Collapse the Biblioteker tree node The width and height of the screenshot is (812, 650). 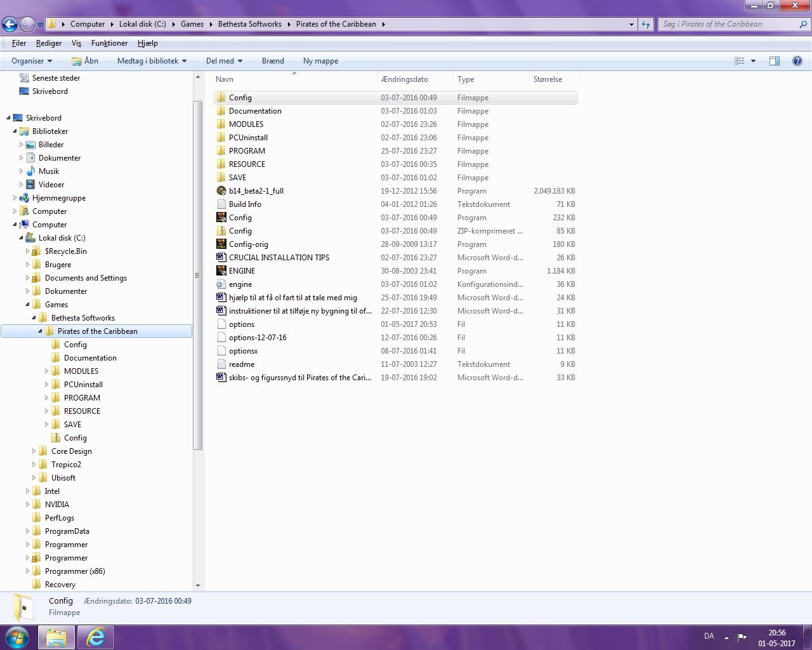(15, 131)
